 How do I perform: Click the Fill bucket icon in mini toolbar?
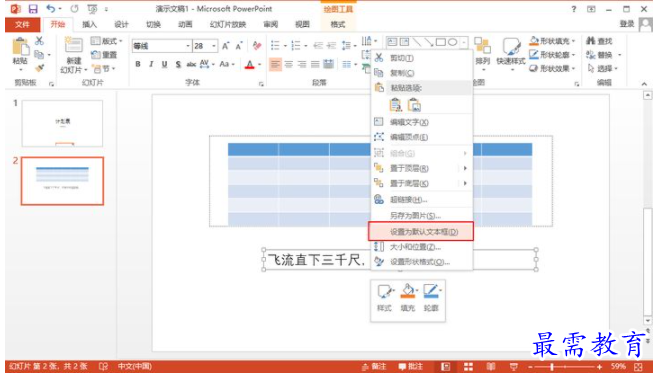coord(407,291)
